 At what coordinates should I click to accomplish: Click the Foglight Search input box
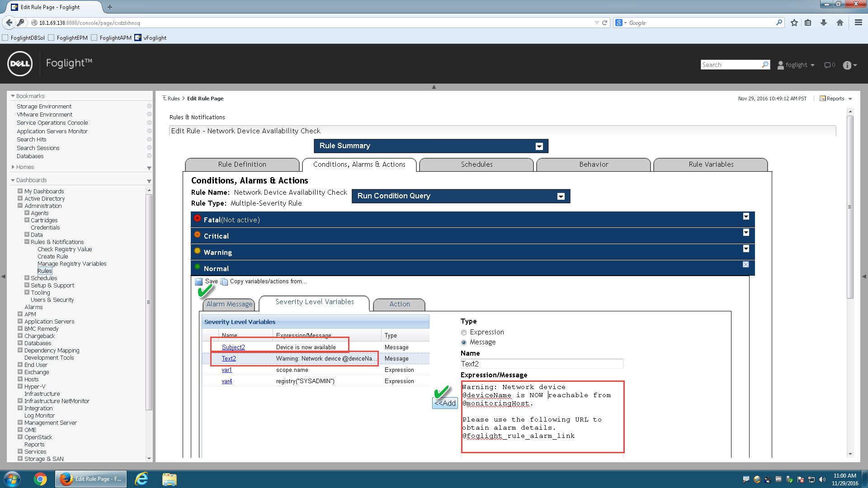pos(731,65)
